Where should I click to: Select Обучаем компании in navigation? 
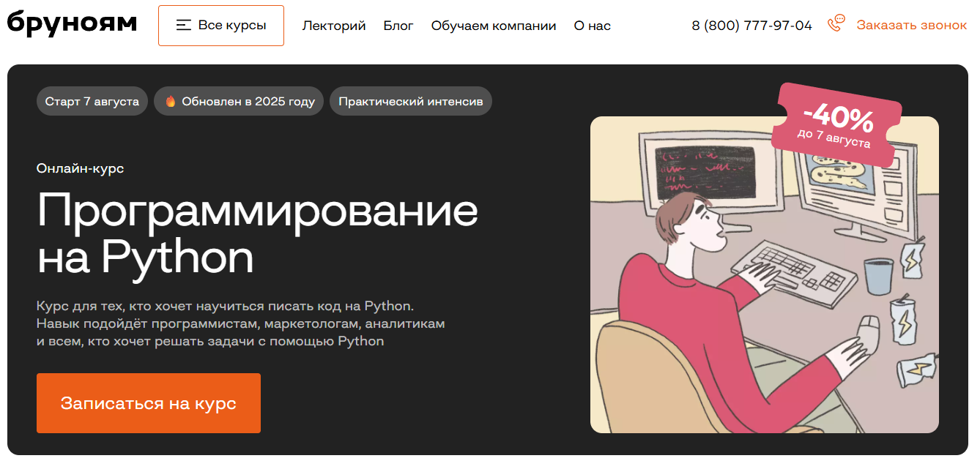(494, 26)
